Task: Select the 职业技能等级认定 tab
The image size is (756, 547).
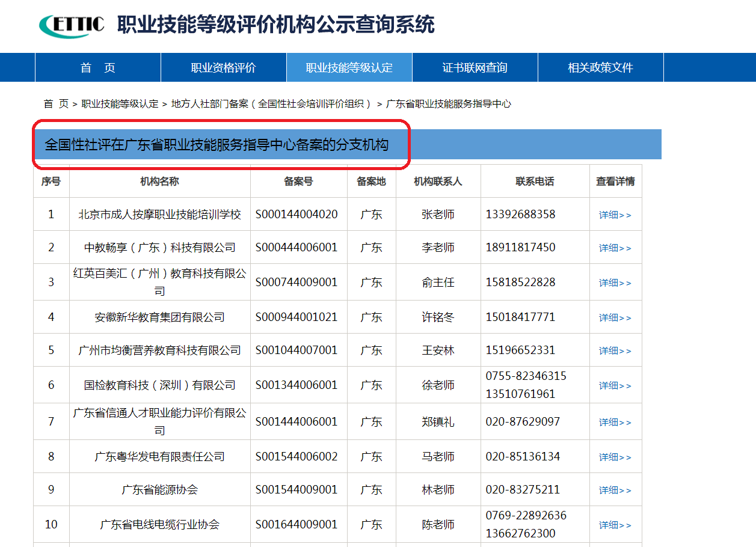Action: 349,68
